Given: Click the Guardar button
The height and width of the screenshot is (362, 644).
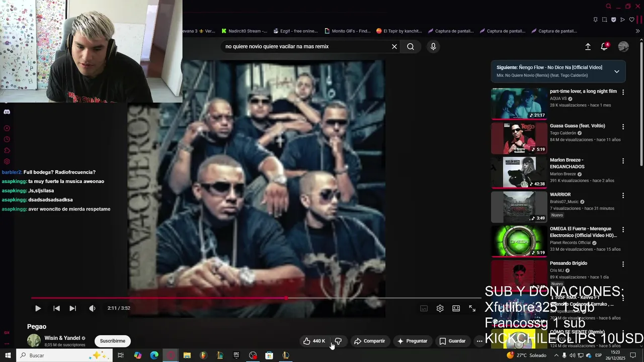Looking at the screenshot, I should (452, 341).
